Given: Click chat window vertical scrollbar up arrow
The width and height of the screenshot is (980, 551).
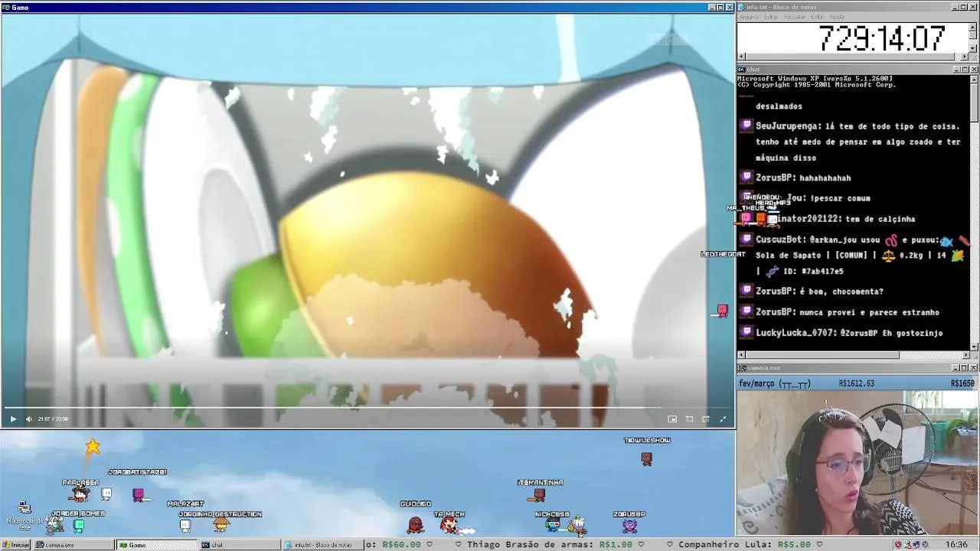Looking at the screenshot, I should point(974,79).
